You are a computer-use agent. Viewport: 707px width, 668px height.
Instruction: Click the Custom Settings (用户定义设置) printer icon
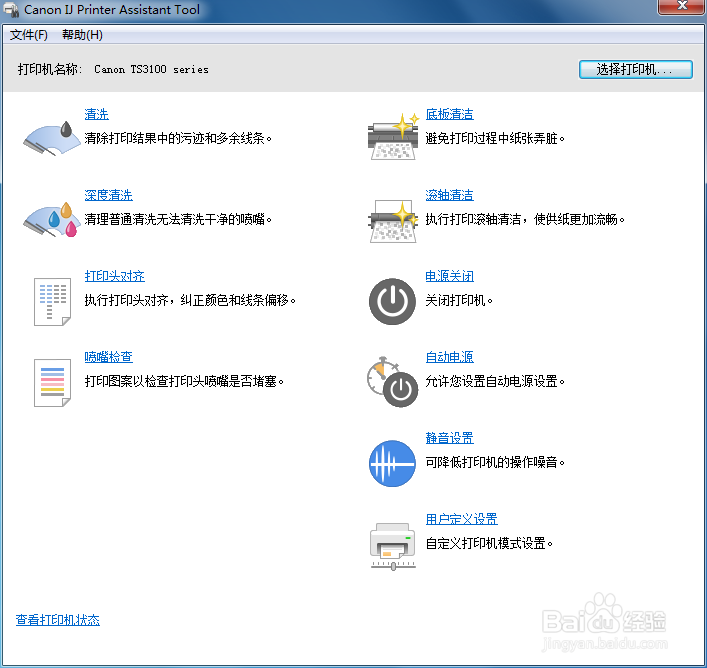(x=393, y=546)
